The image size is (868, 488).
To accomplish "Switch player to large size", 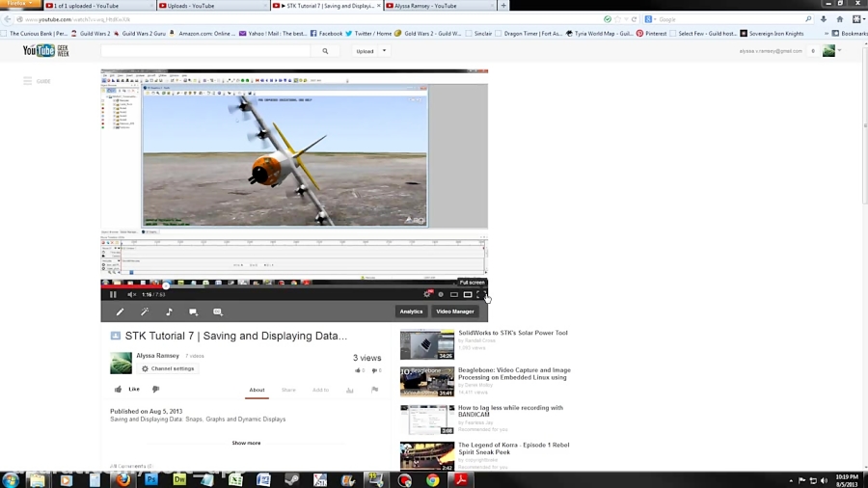I will coord(468,295).
